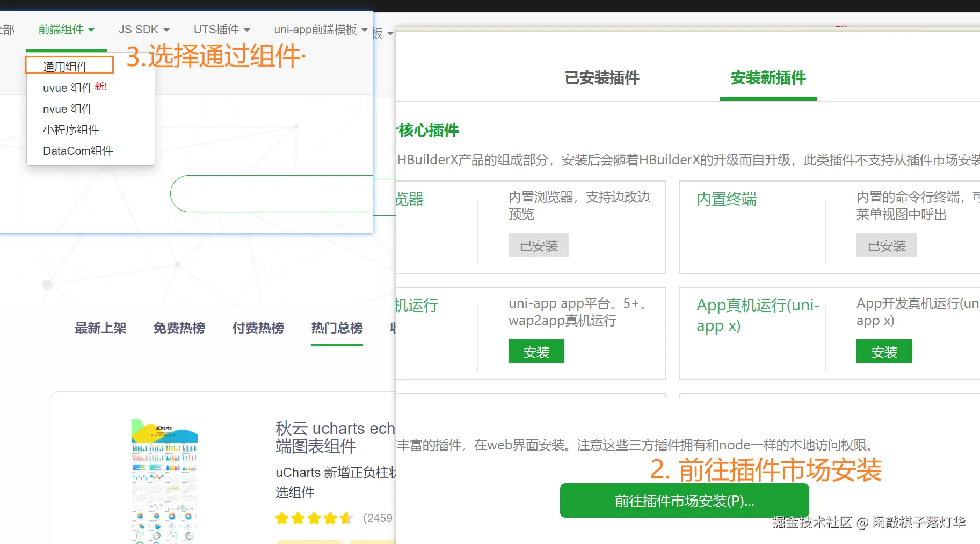Switch to the 已安装插件 tab
The width and height of the screenshot is (980, 544).
pyautogui.click(x=602, y=78)
